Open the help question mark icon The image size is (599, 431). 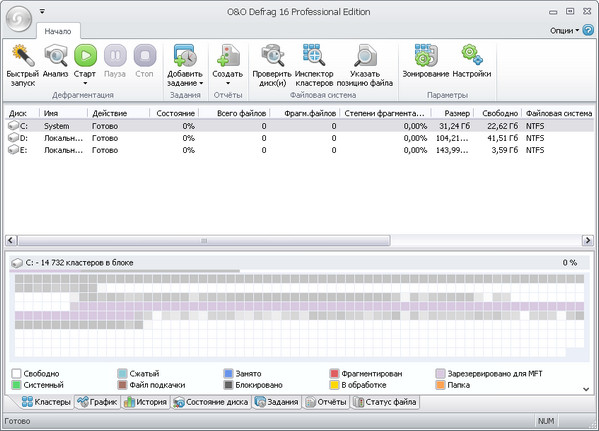pyautogui.click(x=588, y=30)
